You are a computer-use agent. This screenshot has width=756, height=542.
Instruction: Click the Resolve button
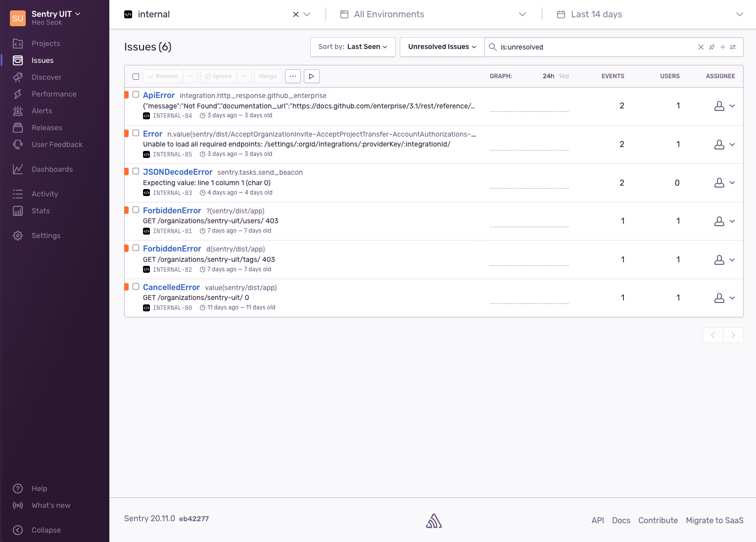coord(163,76)
